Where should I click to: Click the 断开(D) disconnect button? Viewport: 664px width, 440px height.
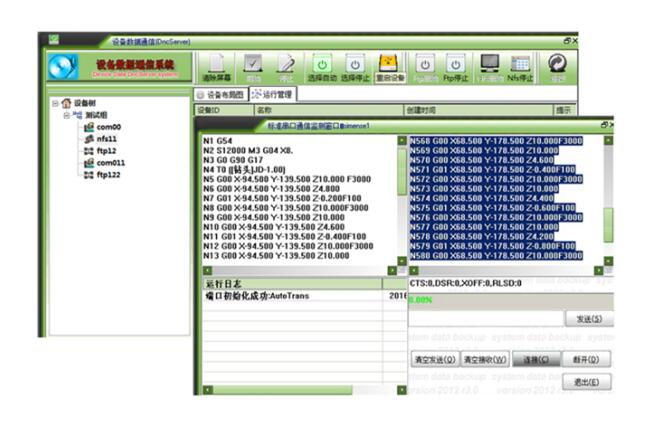coord(586,360)
